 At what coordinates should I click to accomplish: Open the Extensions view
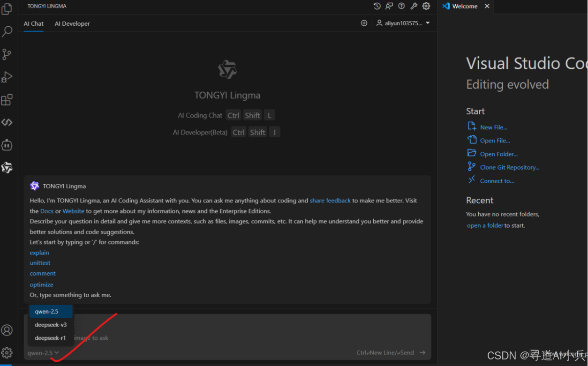(x=7, y=99)
